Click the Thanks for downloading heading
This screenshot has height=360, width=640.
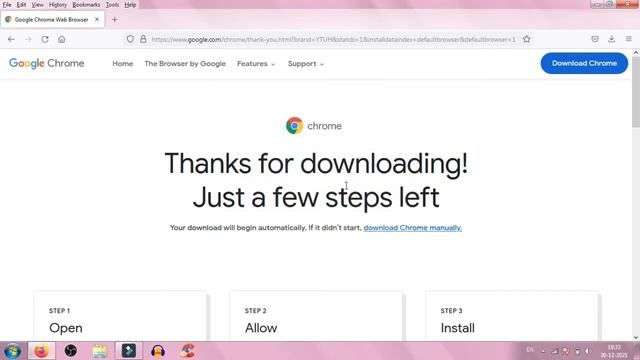[316, 180]
